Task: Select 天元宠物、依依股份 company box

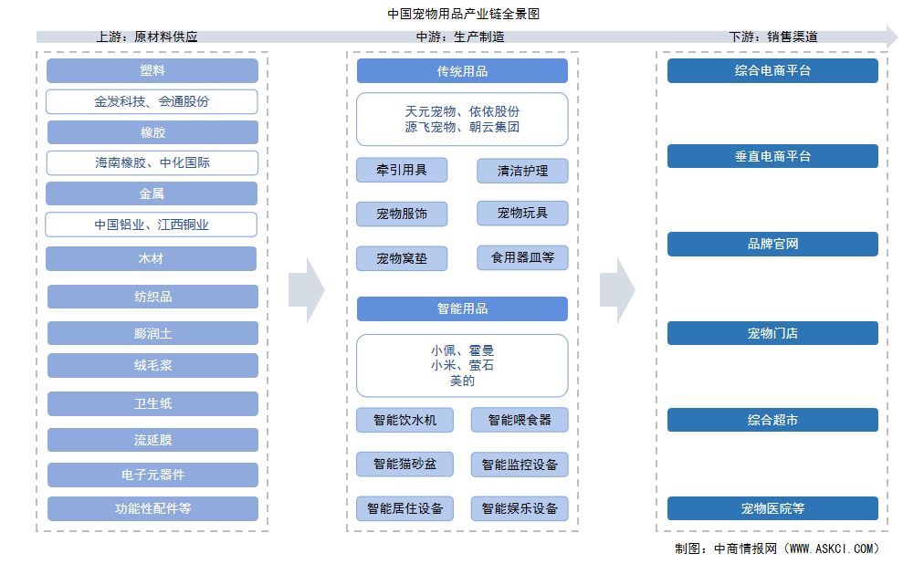Action: pos(462,119)
